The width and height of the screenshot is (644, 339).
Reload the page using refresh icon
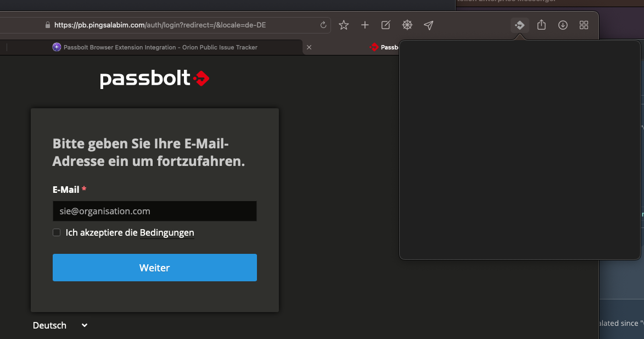pos(323,25)
